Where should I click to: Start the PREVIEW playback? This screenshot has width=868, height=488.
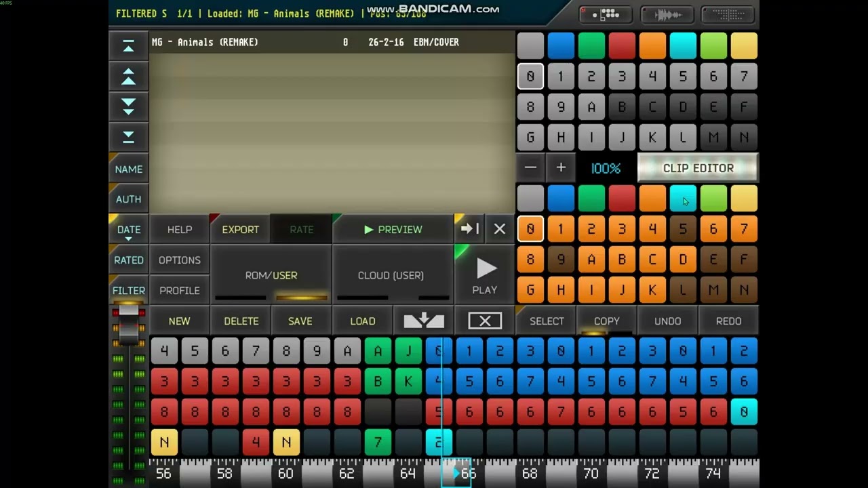(x=393, y=229)
